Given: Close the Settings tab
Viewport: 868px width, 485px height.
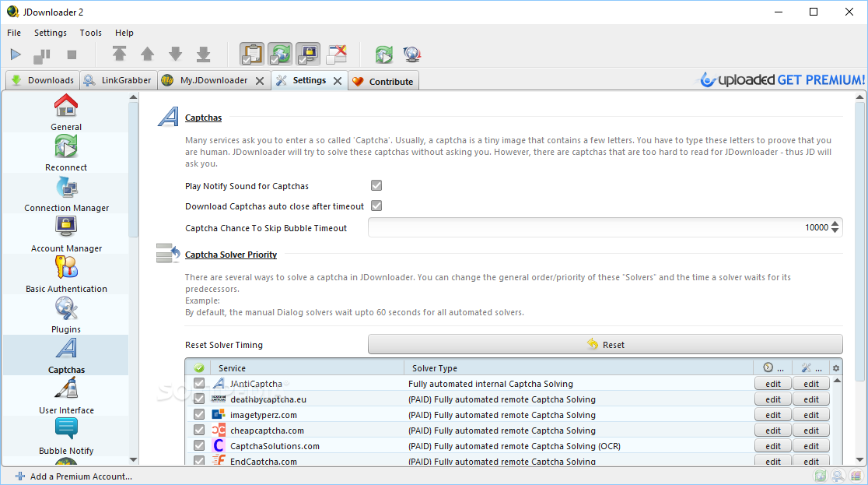Looking at the screenshot, I should tap(337, 81).
